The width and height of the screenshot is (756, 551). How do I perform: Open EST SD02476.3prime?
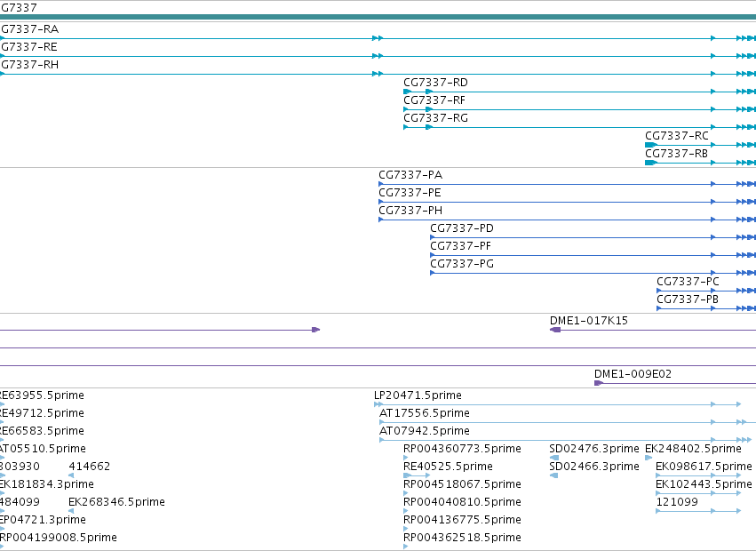coord(594,449)
